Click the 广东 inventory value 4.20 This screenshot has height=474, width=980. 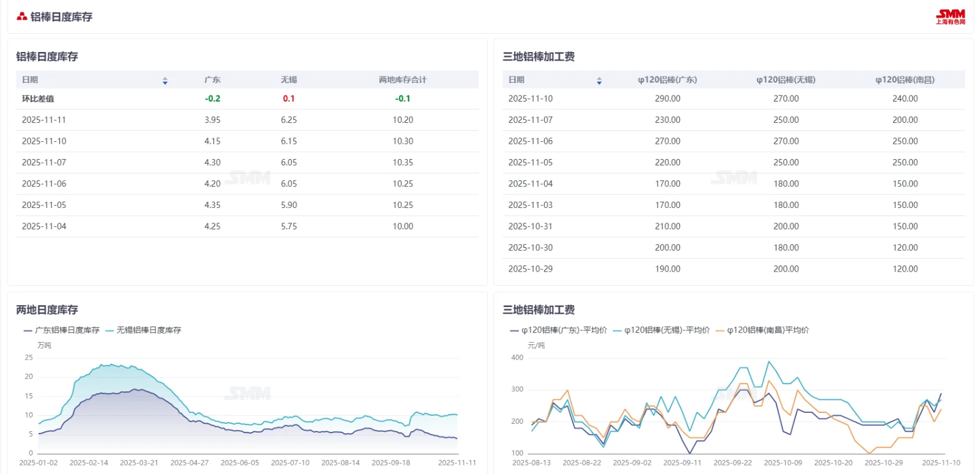pos(213,184)
